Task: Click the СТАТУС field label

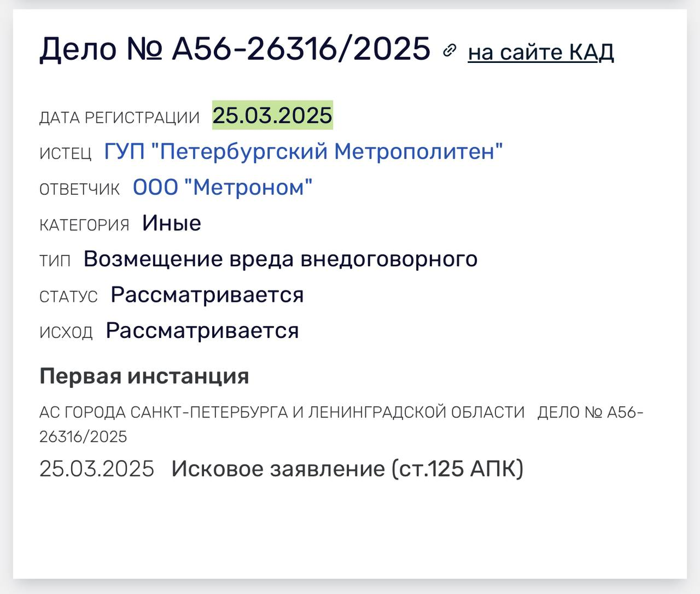Action: pos(68,297)
